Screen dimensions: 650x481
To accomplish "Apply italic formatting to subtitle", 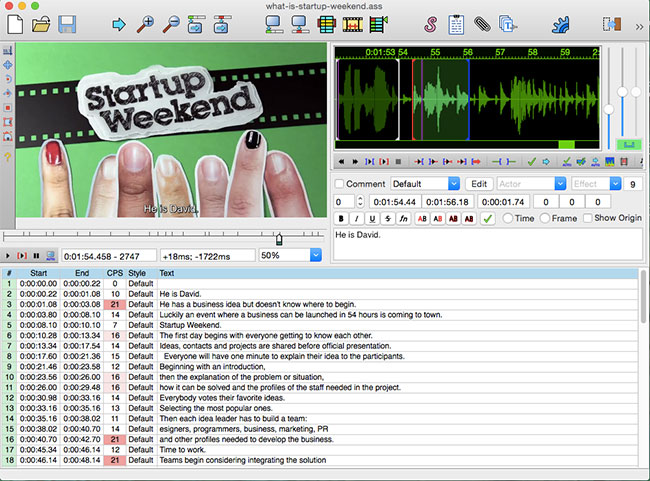I will pos(358,218).
